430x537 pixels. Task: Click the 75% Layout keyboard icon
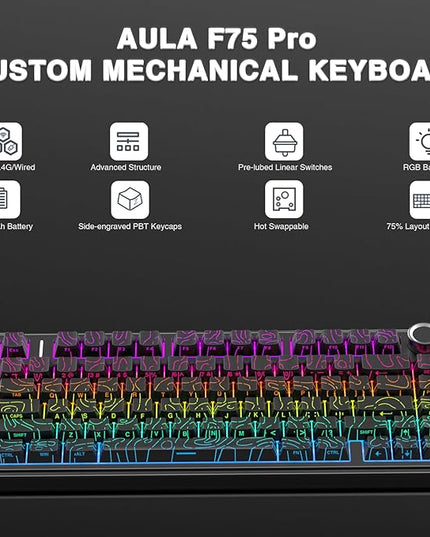pyautogui.click(x=420, y=200)
